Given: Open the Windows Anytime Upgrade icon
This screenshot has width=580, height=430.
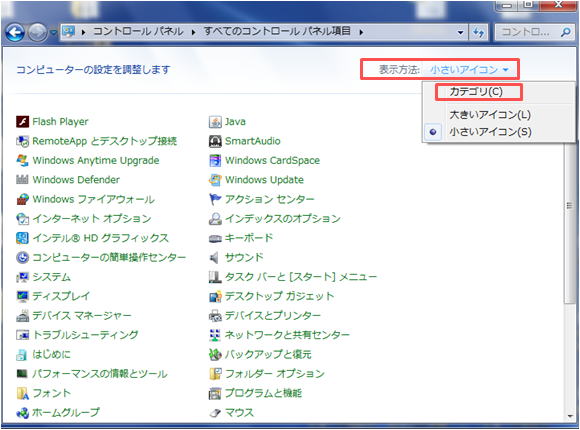Looking at the screenshot, I should 22,160.
